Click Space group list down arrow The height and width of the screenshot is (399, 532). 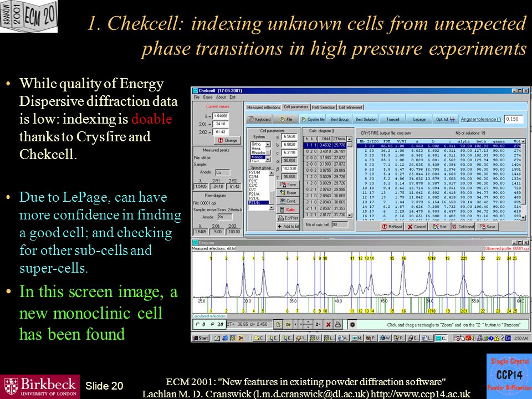272,208
